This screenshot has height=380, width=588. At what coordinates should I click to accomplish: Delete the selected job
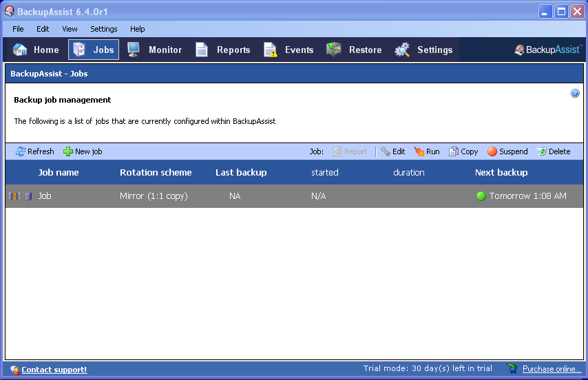tap(554, 151)
